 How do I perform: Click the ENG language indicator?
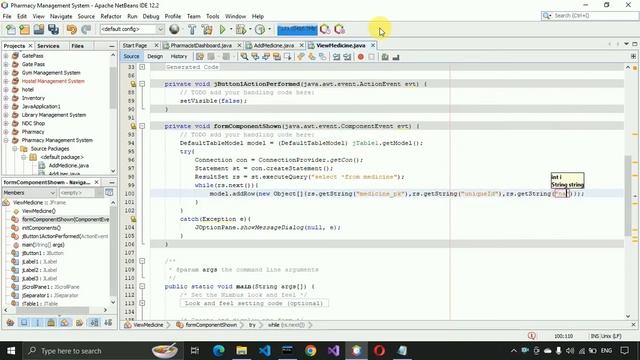tap(607, 351)
